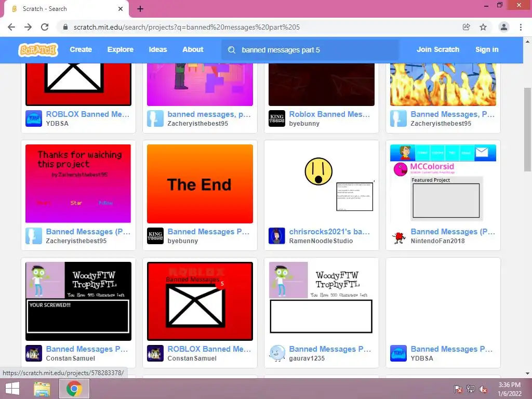Click the Scratch logo
Viewport: 532px width, 399px height.
[x=38, y=50]
